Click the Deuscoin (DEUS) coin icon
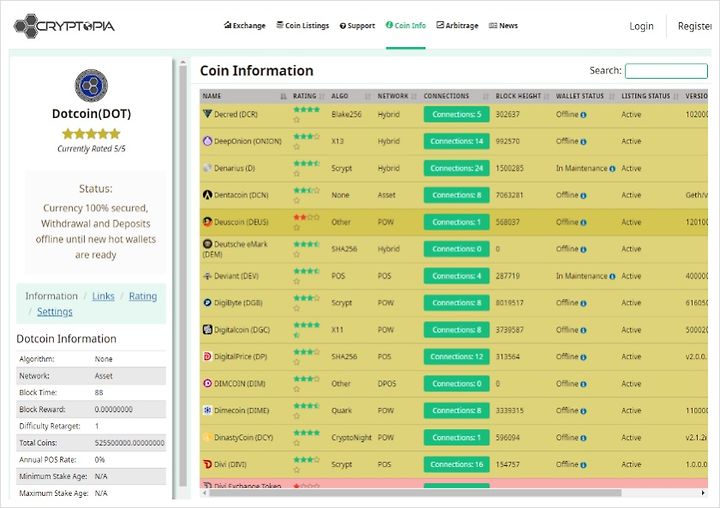The width and height of the screenshot is (720, 508). coord(208,222)
